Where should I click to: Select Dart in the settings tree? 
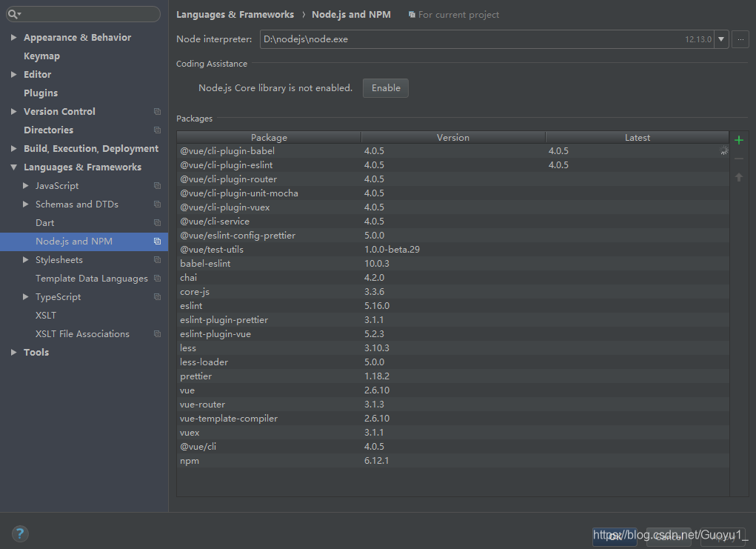click(x=44, y=223)
